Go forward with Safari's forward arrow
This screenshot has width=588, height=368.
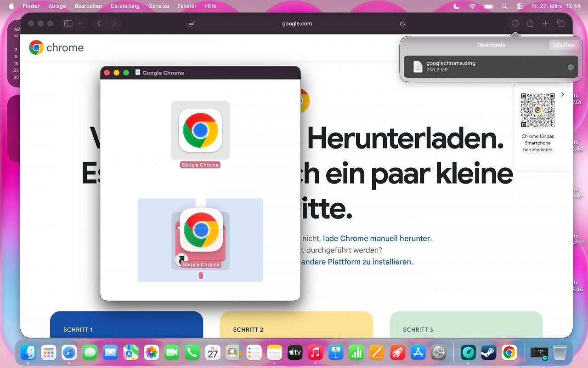(114, 23)
